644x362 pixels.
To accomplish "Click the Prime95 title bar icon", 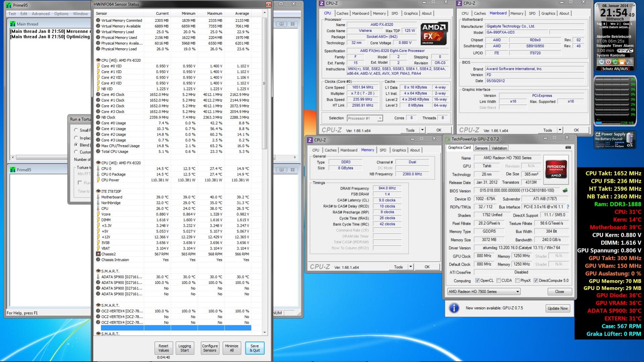I will (x=9, y=5).
